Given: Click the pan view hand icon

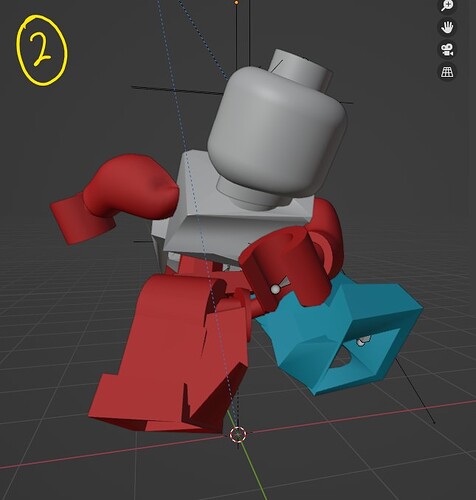Looking at the screenshot, I should (447, 27).
